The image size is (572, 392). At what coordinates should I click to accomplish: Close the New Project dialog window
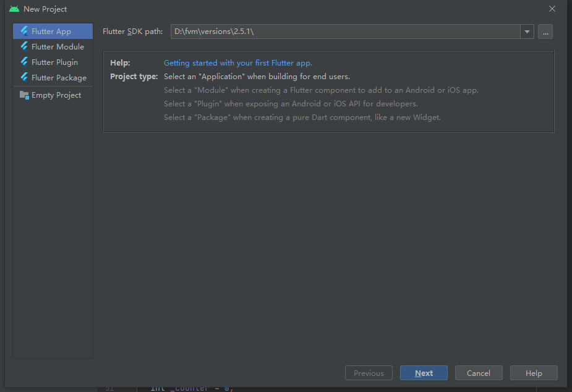pyautogui.click(x=552, y=9)
